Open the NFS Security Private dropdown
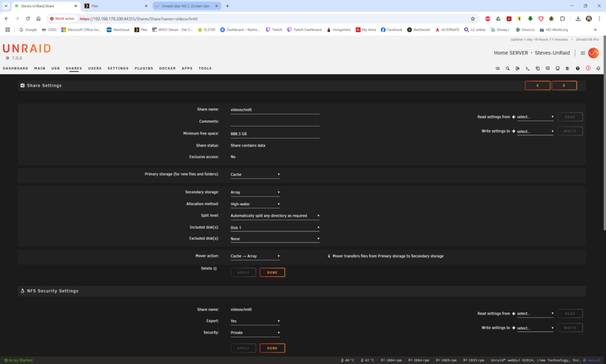Viewport: 606px width, 364px height. [x=255, y=333]
